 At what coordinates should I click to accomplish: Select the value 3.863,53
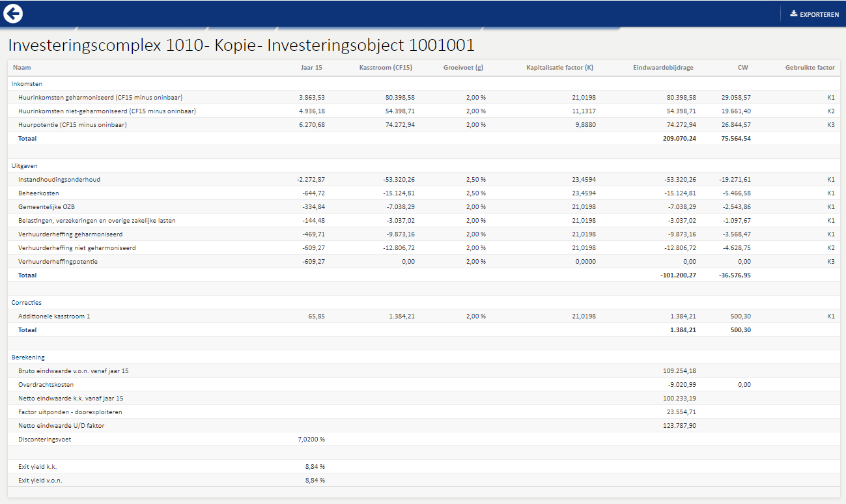coord(312,97)
